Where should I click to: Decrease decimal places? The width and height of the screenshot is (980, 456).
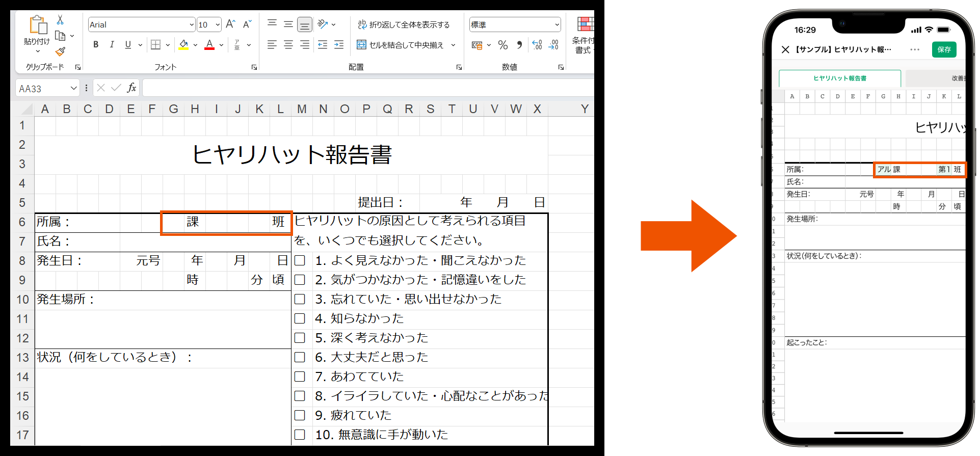point(553,45)
